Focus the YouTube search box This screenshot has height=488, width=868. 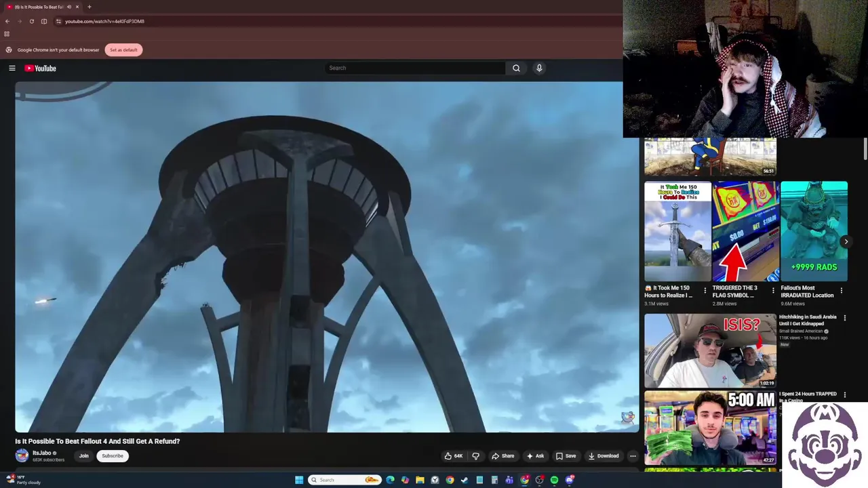[415, 68]
